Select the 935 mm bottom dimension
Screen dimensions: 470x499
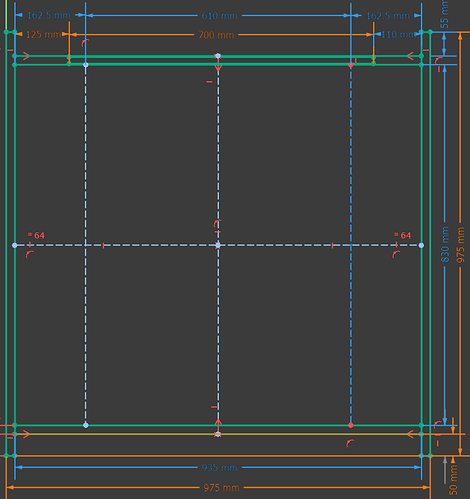point(219,468)
